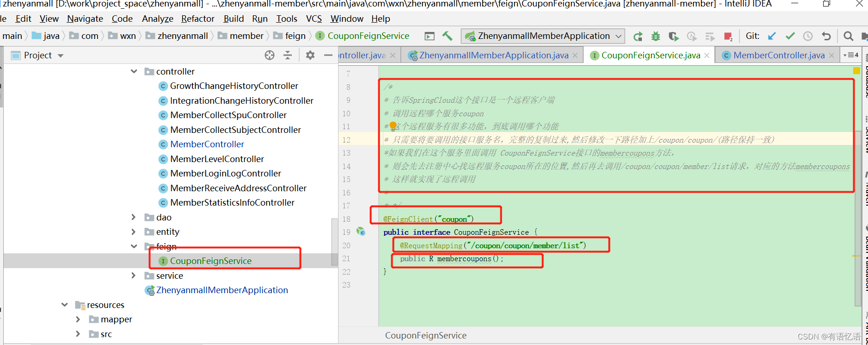Select MemberStatisticsInfoController in tree
The height and width of the screenshot is (345, 868).
(232, 203)
